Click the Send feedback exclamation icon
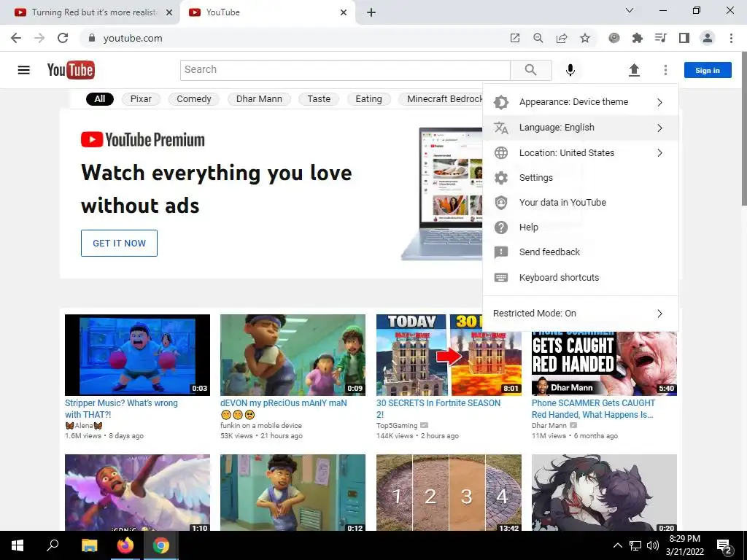 point(500,252)
